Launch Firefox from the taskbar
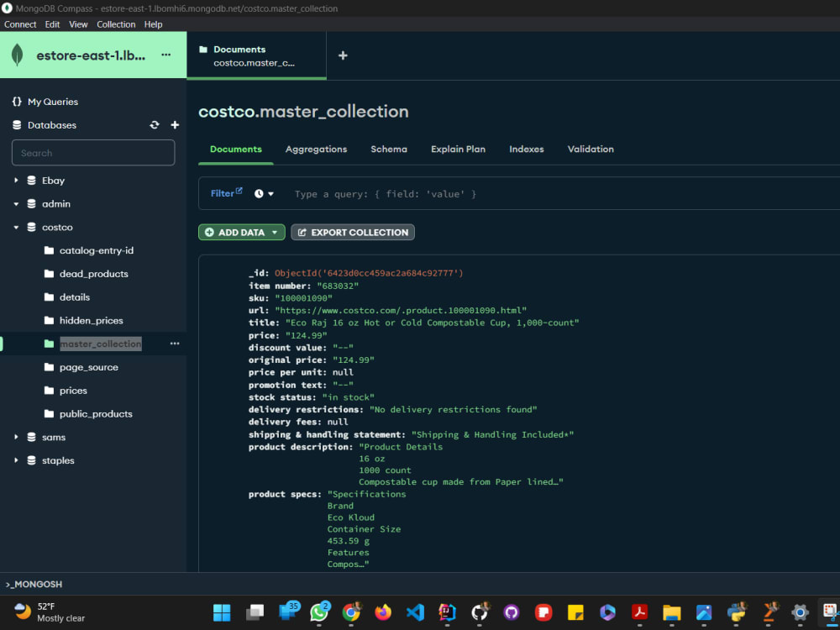Viewport: 840px width, 630px height. [383, 612]
